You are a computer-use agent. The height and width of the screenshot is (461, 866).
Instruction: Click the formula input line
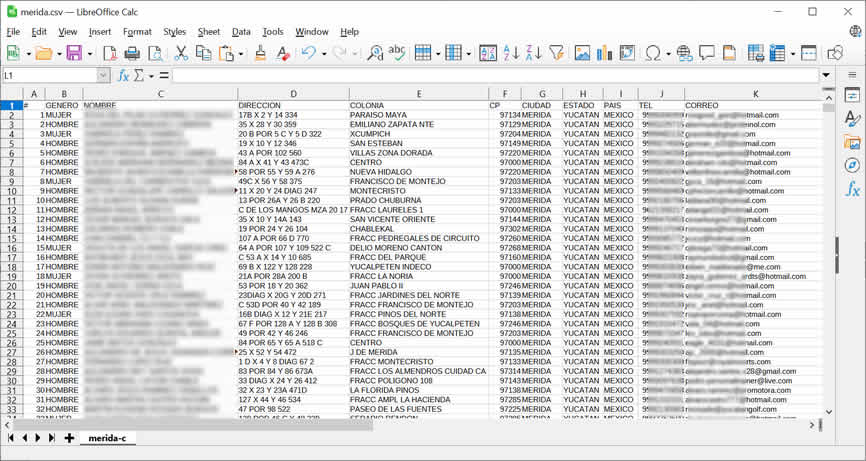(x=495, y=76)
